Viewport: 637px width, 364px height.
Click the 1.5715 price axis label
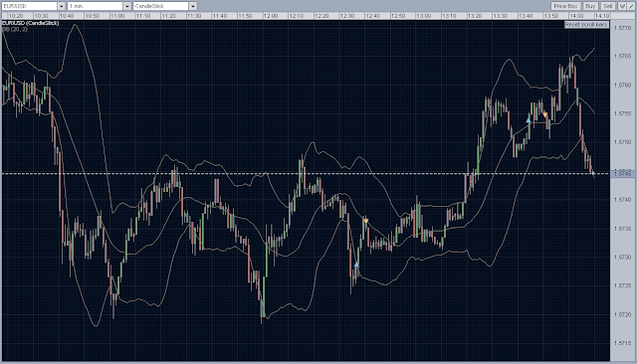click(622, 343)
